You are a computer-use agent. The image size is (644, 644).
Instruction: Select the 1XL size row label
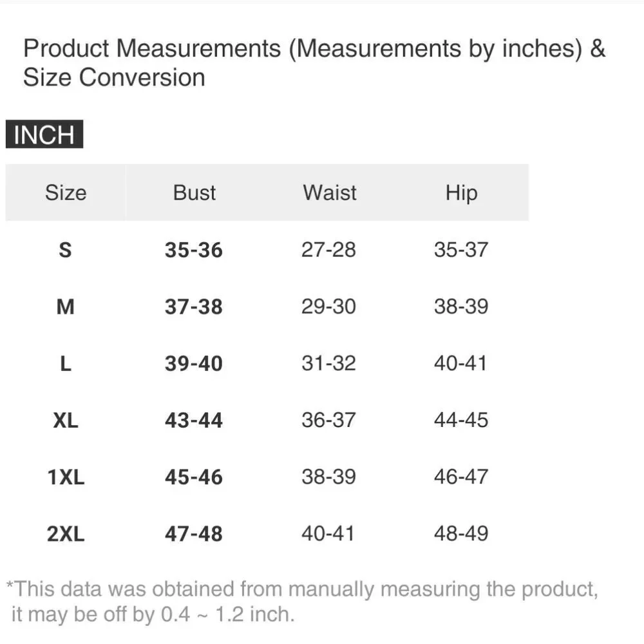(66, 477)
